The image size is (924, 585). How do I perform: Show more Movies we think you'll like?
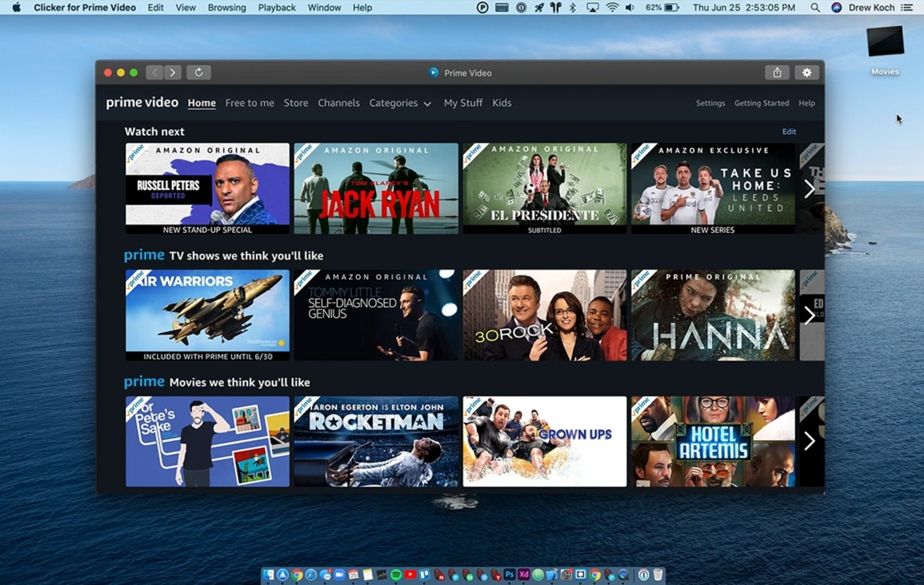pos(809,441)
